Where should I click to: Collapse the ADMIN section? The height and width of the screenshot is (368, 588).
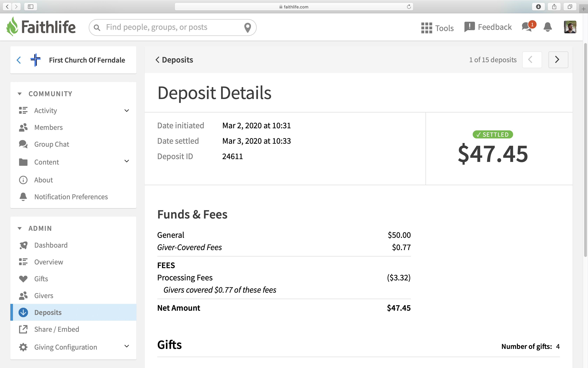(x=20, y=229)
